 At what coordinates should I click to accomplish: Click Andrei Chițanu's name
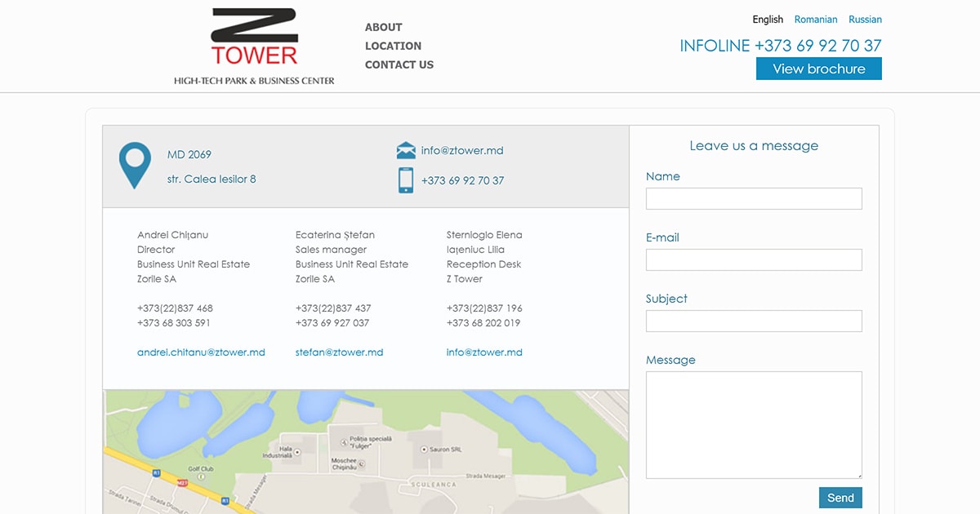pyautogui.click(x=172, y=235)
